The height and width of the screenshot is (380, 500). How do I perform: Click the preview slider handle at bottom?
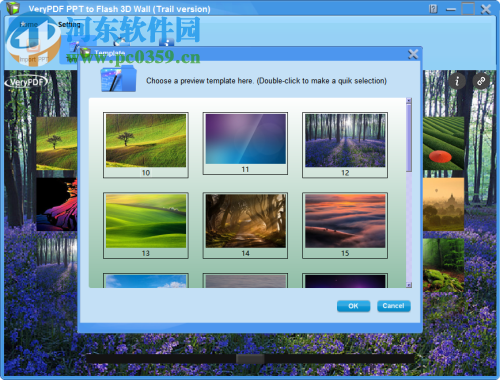click(250, 359)
